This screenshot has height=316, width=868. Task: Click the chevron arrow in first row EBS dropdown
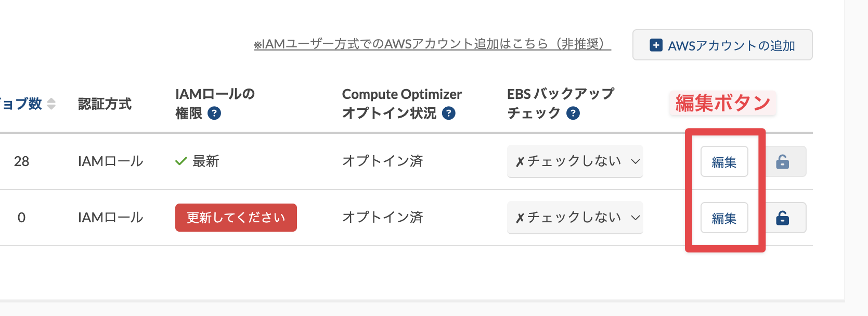coord(635,161)
